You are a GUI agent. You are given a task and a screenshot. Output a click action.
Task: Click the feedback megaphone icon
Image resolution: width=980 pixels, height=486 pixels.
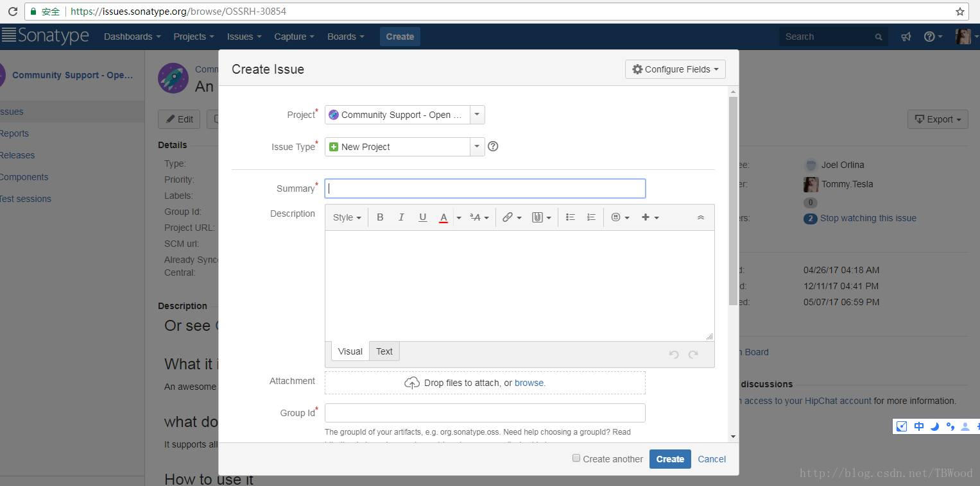906,37
